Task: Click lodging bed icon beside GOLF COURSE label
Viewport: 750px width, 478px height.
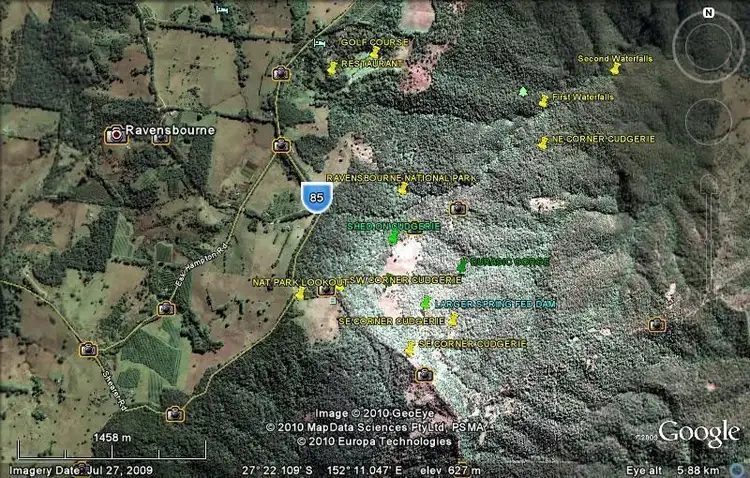Action: (x=319, y=43)
